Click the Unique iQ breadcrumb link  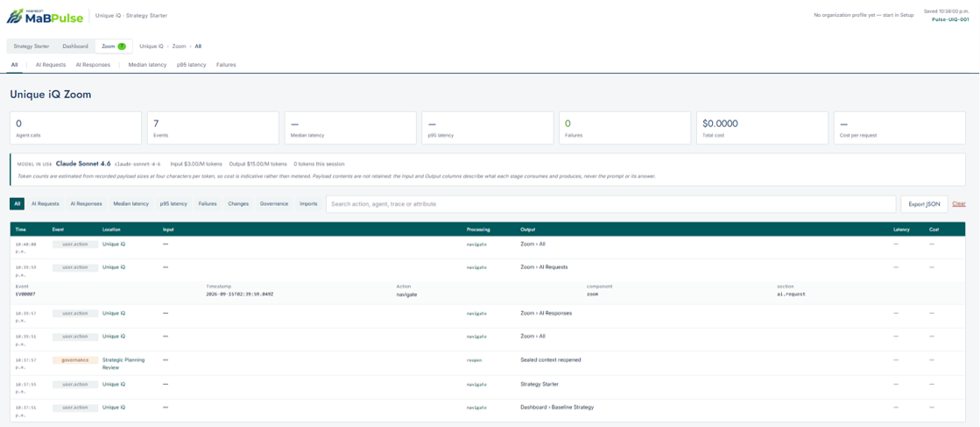click(152, 46)
